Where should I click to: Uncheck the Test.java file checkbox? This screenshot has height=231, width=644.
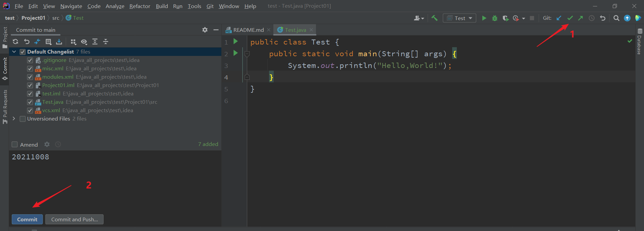(x=30, y=102)
